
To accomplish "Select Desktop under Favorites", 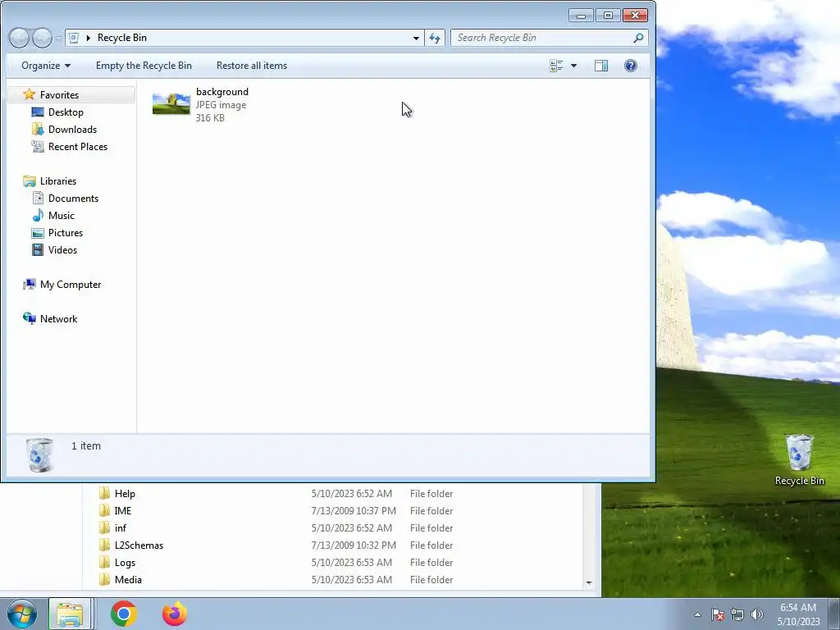I will click(66, 112).
